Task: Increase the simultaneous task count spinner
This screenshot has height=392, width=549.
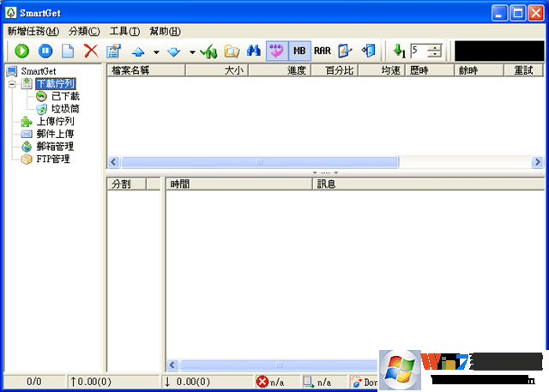Action: pyautogui.click(x=436, y=47)
